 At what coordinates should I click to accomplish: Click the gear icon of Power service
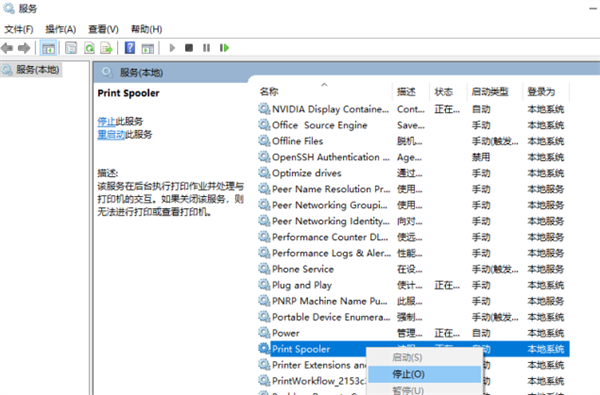tap(264, 333)
